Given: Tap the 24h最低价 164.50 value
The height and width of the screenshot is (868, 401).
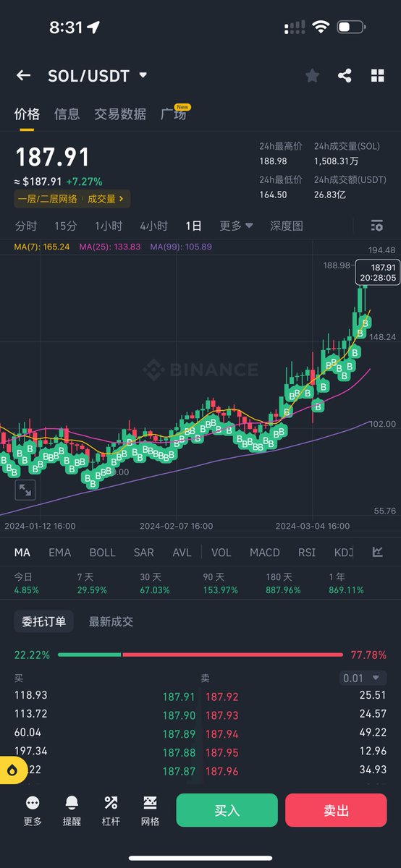Looking at the screenshot, I should tap(274, 195).
